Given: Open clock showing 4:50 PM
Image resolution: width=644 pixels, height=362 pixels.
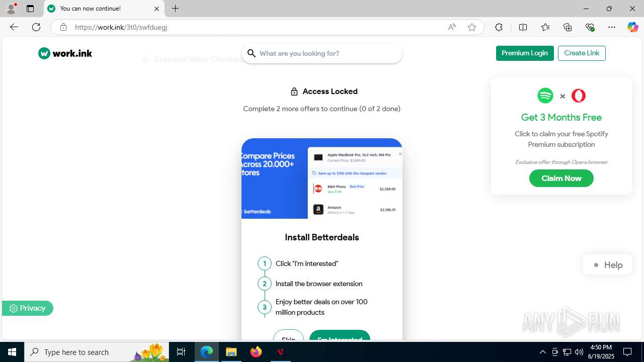Looking at the screenshot, I should point(601,352).
